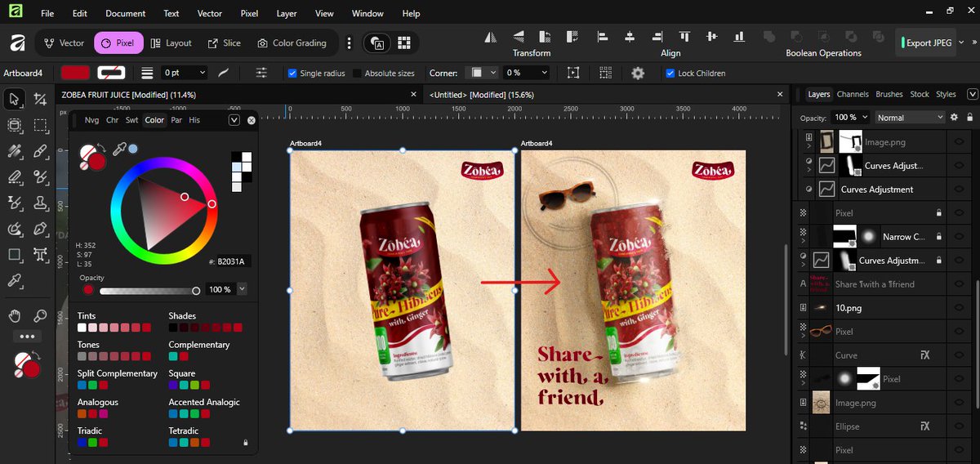
Task: Open the Corner type dropdown
Action: click(x=481, y=73)
